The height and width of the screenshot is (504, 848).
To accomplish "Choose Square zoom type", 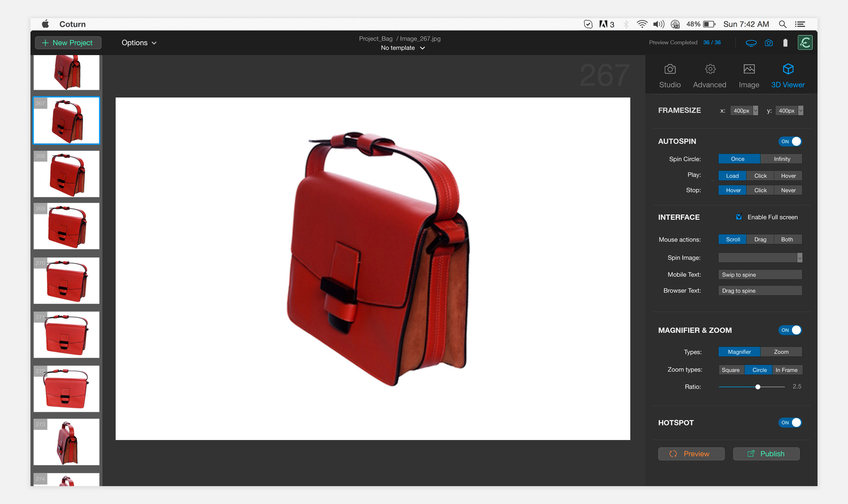I will click(731, 370).
